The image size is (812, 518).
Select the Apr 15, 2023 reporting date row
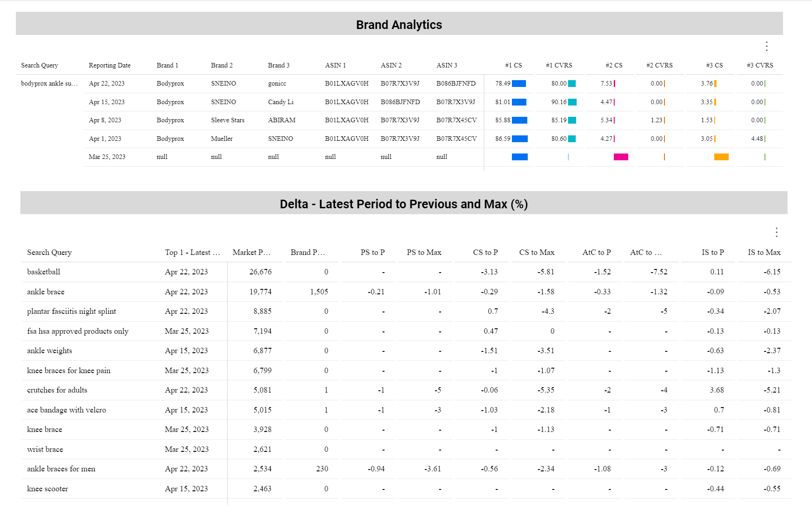point(433,102)
